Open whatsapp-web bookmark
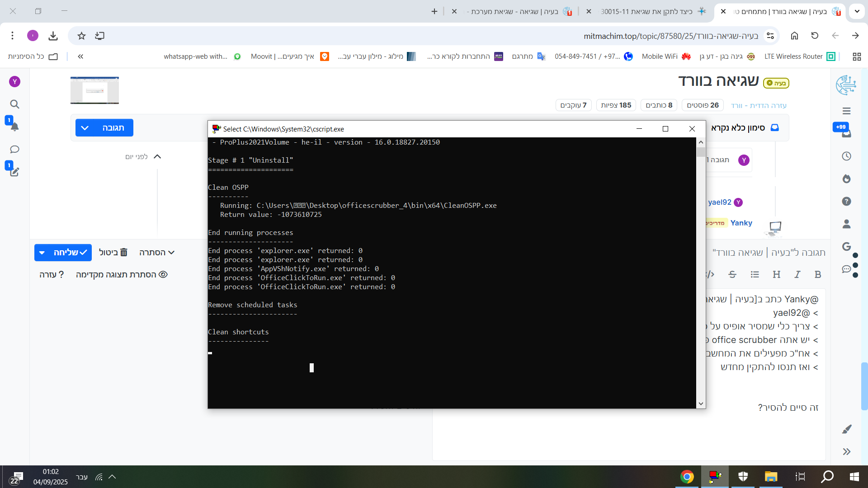Viewport: 868px width, 488px height. point(202,56)
